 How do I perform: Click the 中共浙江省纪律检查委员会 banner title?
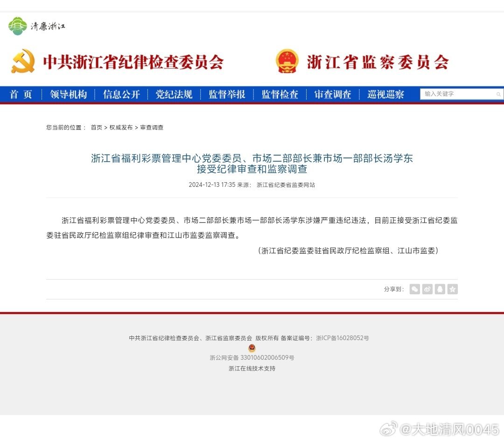(133, 62)
